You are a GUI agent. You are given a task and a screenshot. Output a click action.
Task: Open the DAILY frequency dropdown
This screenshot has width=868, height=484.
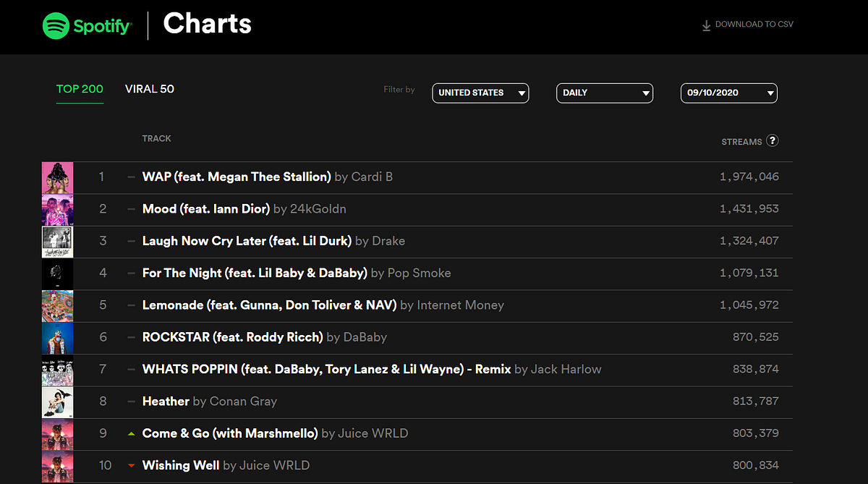pyautogui.click(x=604, y=93)
